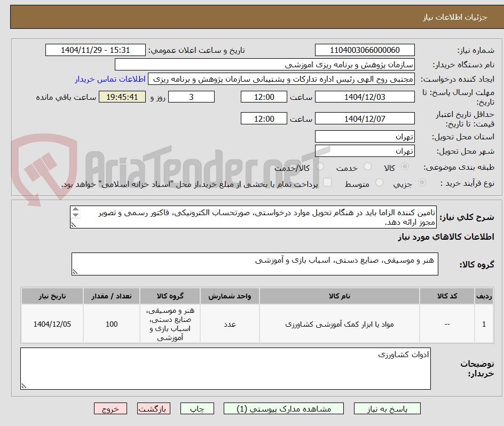Select the خدمت radio button

(367, 167)
